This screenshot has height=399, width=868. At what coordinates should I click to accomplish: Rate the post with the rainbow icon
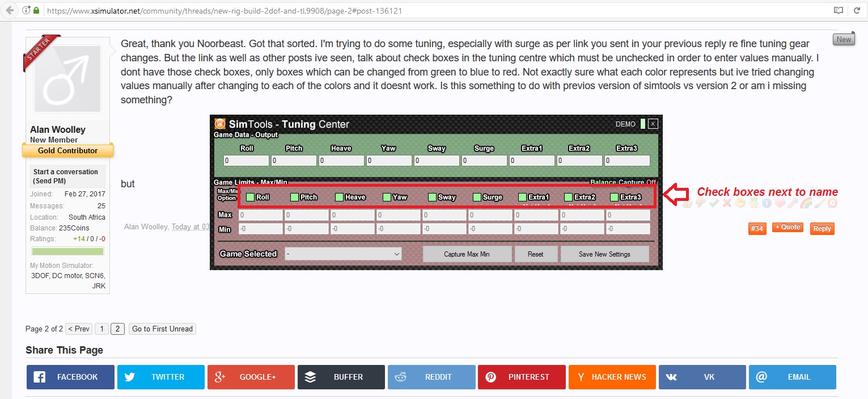(x=806, y=203)
